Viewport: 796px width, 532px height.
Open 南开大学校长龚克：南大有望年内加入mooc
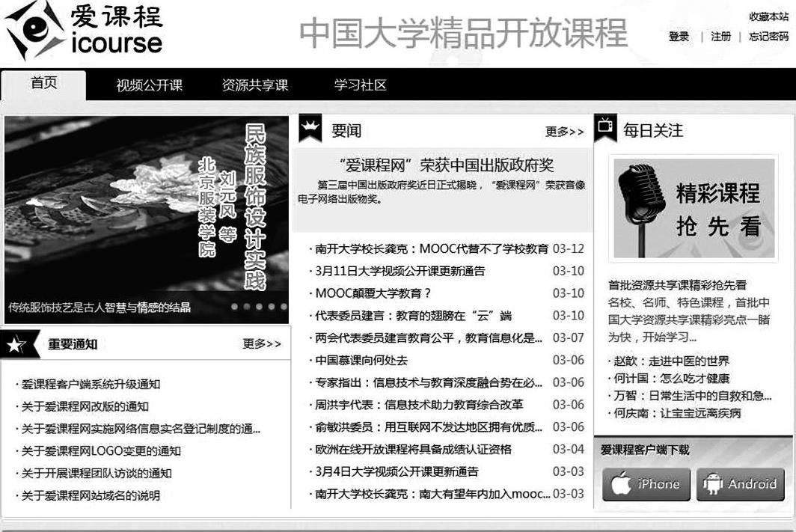click(x=432, y=494)
